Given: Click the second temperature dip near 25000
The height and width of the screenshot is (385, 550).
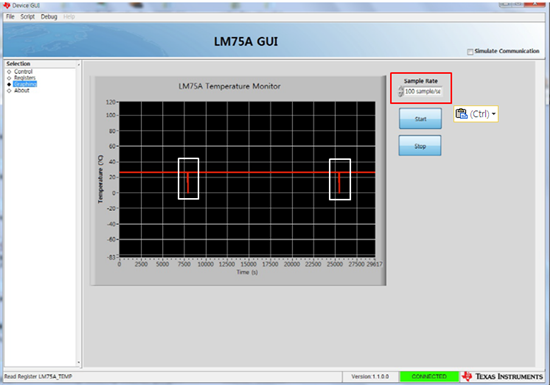Looking at the screenshot, I should [339, 182].
